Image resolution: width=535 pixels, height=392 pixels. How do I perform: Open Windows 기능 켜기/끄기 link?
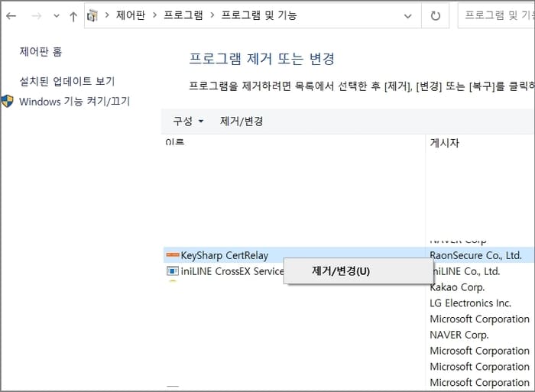click(74, 102)
